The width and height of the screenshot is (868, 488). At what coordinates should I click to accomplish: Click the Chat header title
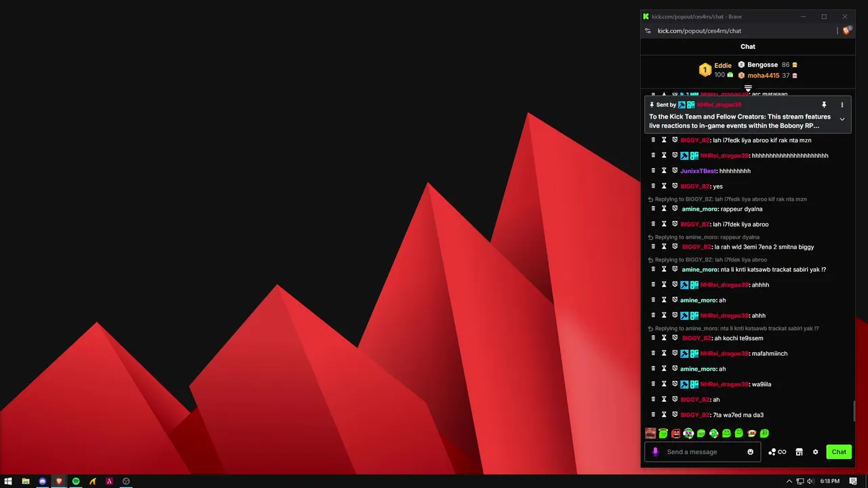747,47
